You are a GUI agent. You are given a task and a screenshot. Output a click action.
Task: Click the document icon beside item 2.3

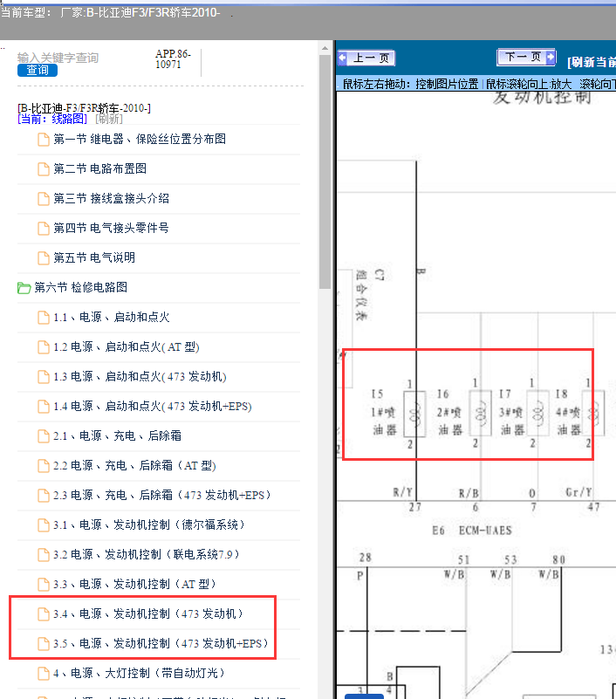click(44, 496)
